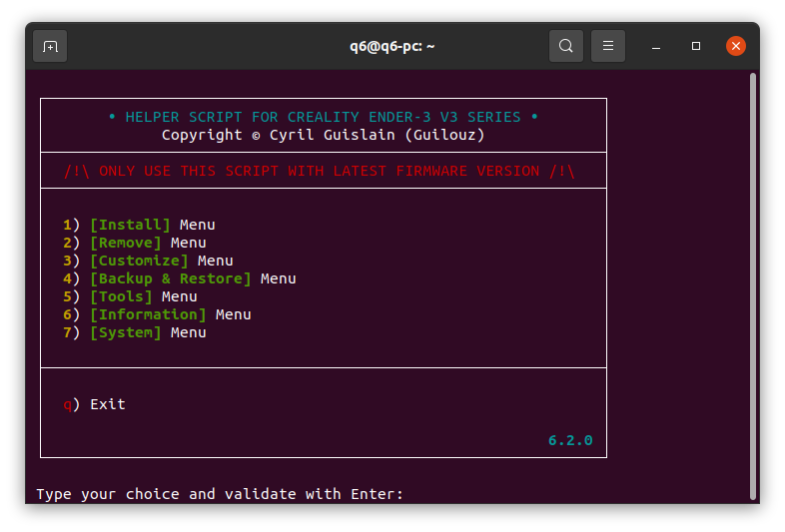Click the [Remove] Menu entry
The image size is (785, 532).
tap(147, 243)
